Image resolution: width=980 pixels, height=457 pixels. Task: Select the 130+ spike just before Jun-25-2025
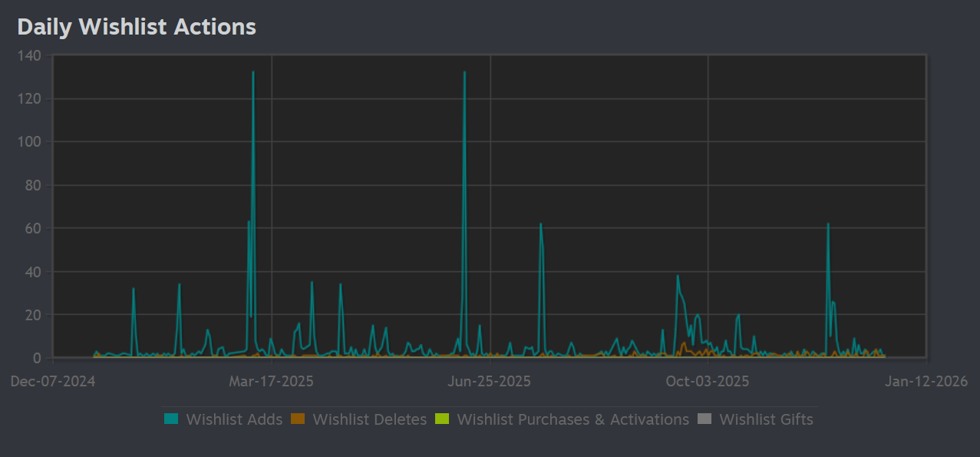point(464,73)
